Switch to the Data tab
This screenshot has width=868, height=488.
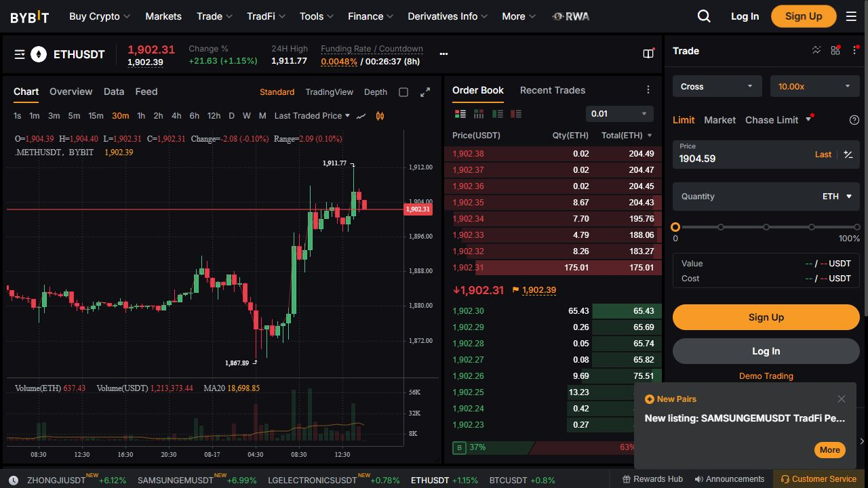pos(114,91)
